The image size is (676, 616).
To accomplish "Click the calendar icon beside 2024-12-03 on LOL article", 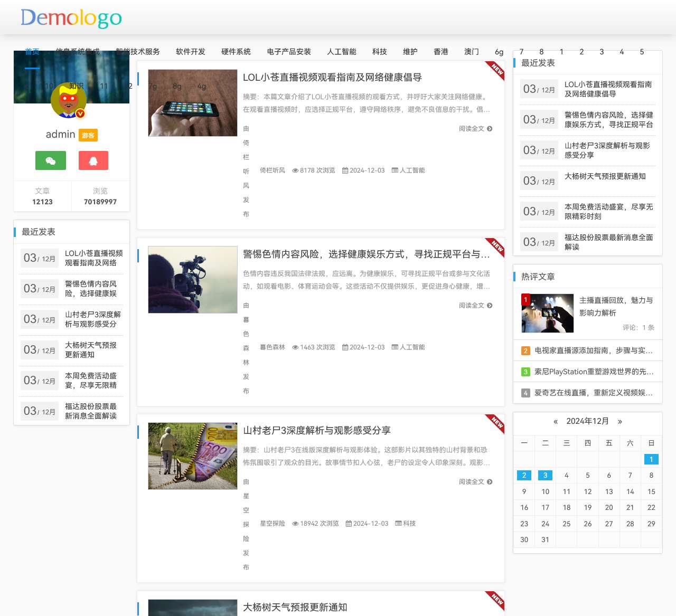I will [x=345, y=170].
